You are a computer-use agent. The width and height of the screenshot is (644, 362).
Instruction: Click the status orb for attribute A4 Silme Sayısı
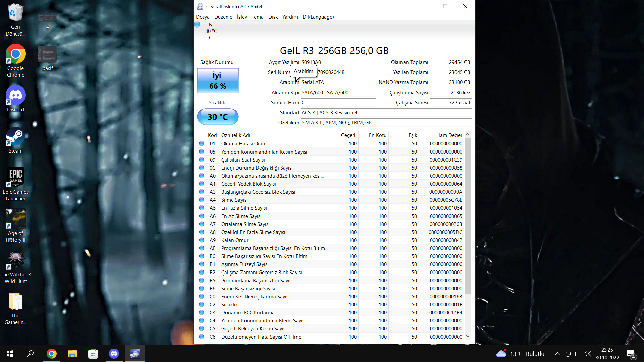click(x=202, y=200)
